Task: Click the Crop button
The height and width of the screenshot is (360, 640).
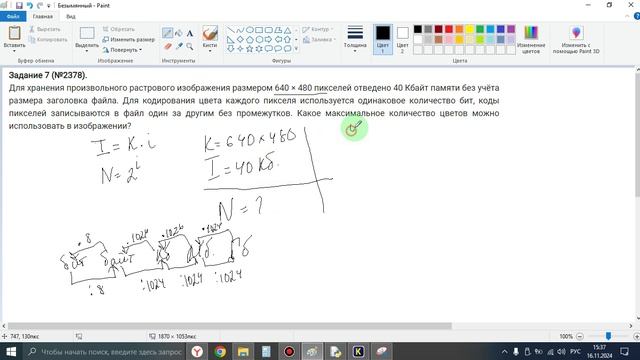Action: coord(118,29)
